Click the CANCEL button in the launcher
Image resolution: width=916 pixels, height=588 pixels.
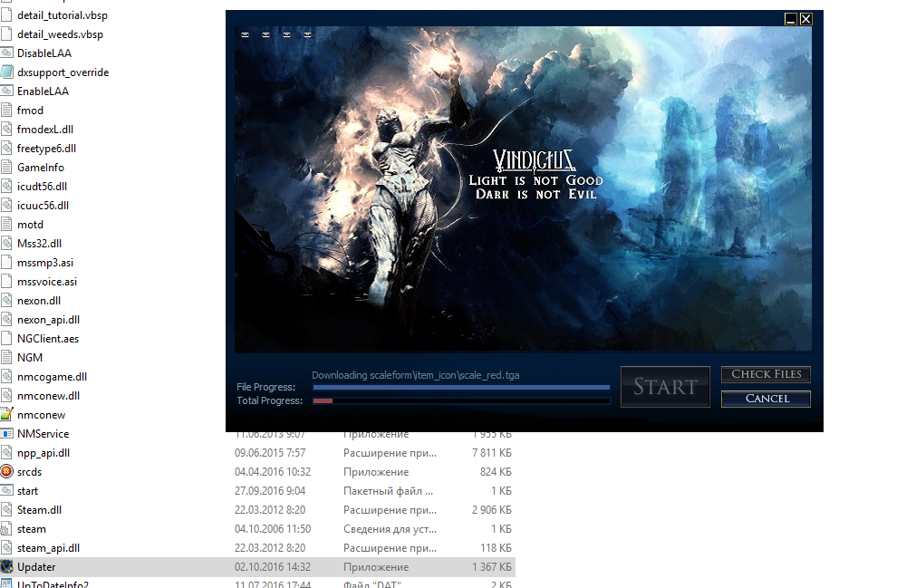(x=766, y=399)
